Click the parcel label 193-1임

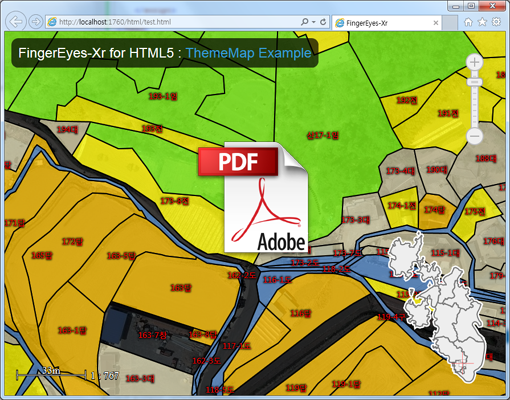(163, 97)
